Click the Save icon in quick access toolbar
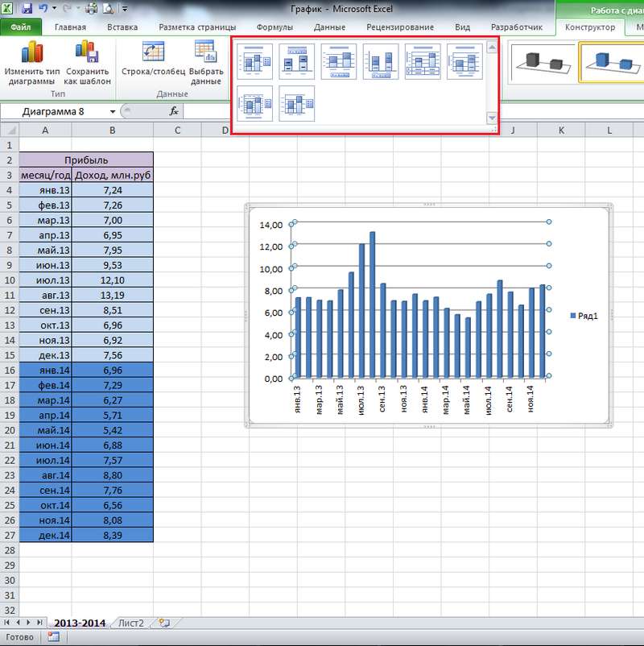The image size is (644, 646). [27, 8]
